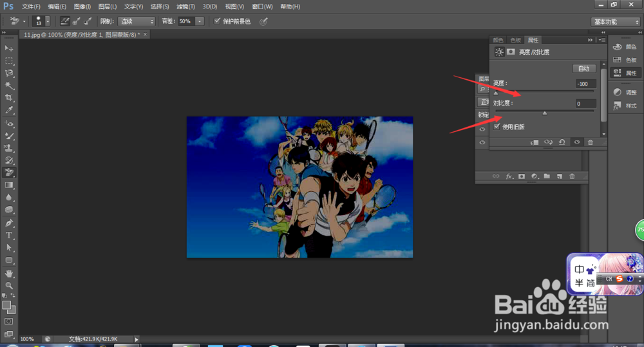The image size is (644, 347).
Task: Reset default foreground and background colors
Action: pos(5,295)
